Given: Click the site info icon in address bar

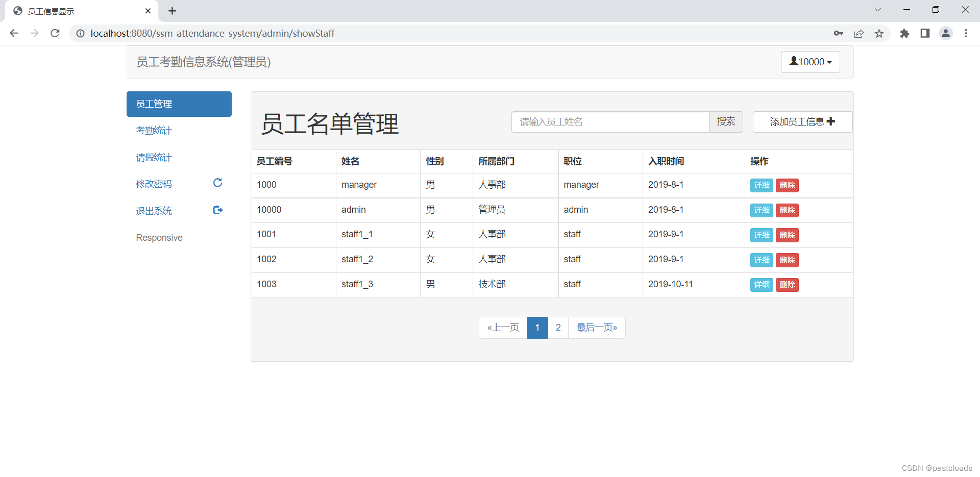Looking at the screenshot, I should click(80, 33).
